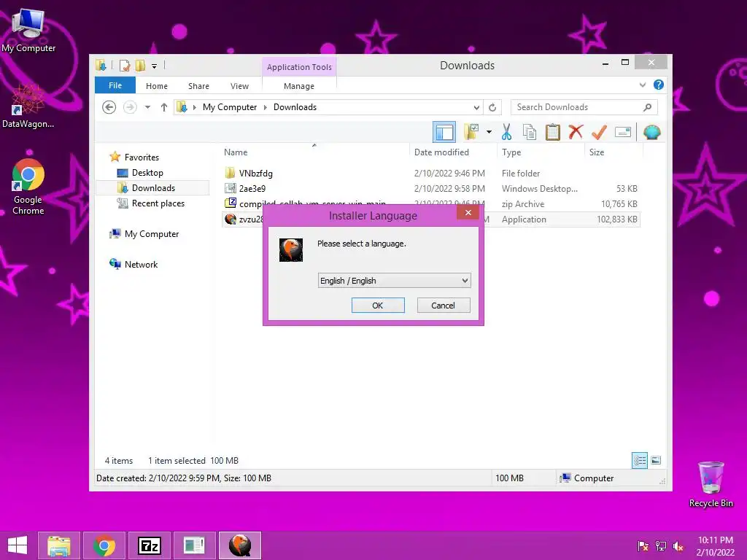Switch to the View ribbon tab
Screen dimensions: 747x560
[x=239, y=86]
